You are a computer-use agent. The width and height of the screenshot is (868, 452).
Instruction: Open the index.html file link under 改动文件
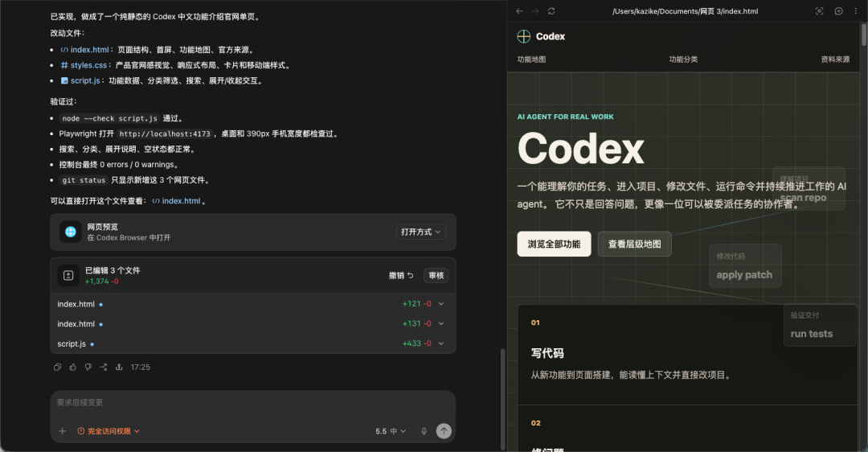(84, 50)
